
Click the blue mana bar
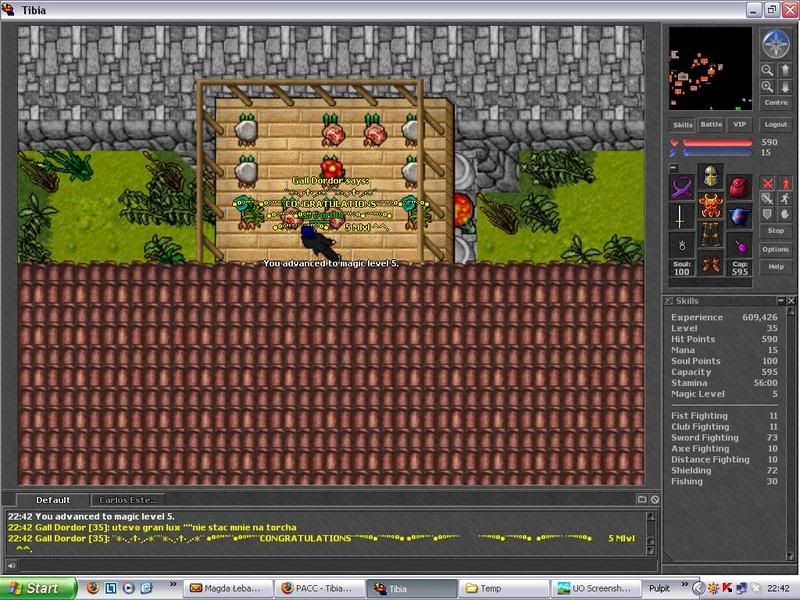pos(717,153)
